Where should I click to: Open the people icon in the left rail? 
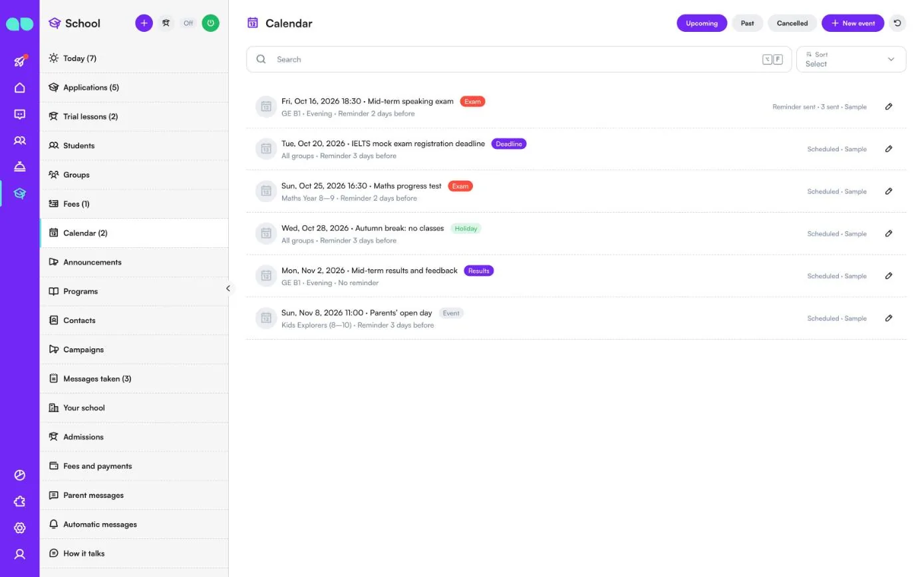click(20, 140)
